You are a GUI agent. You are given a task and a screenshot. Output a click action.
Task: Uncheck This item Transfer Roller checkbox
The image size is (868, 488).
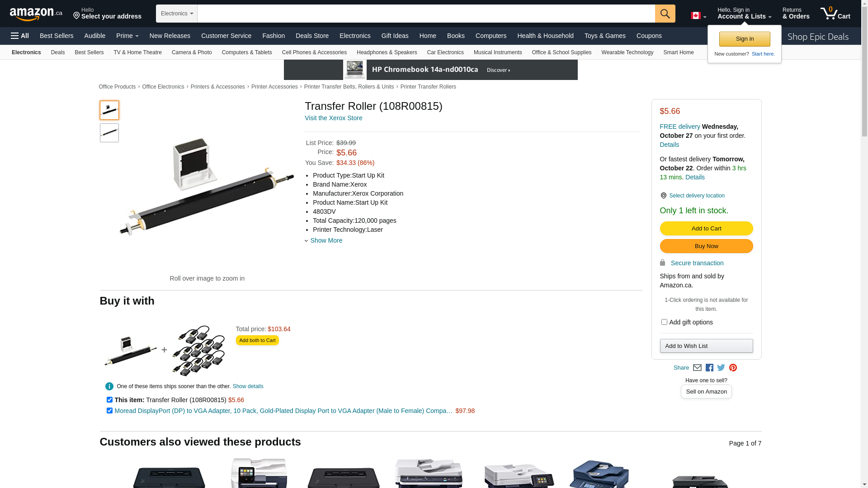point(109,400)
